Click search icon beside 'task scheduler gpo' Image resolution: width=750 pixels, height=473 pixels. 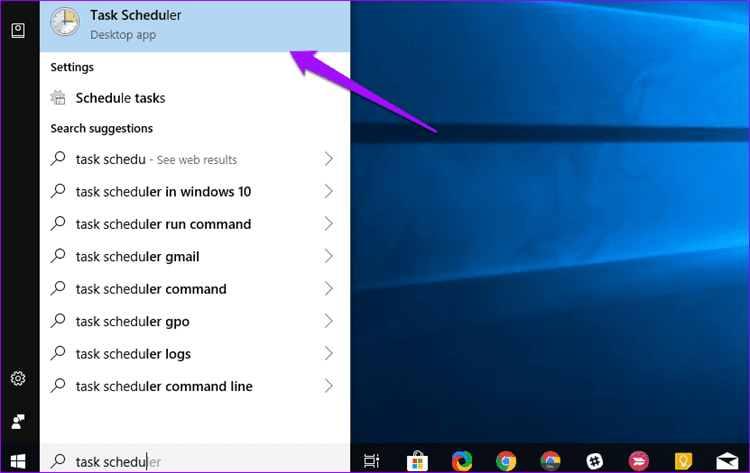tap(58, 321)
